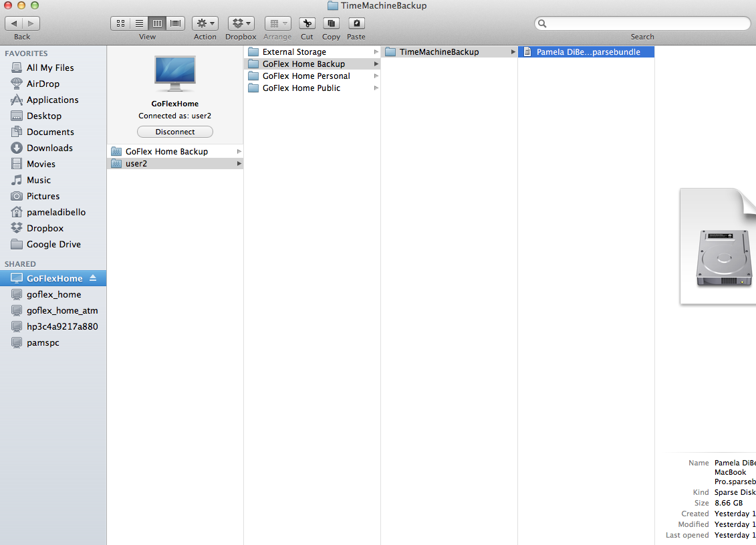Select the user2 share
The image size is (756, 545).
click(175, 163)
